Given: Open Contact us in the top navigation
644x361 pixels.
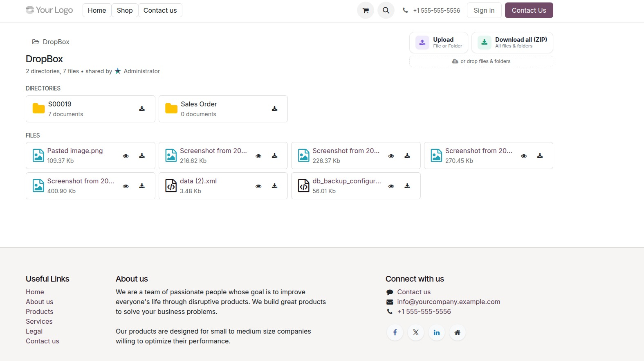Looking at the screenshot, I should pyautogui.click(x=160, y=10).
